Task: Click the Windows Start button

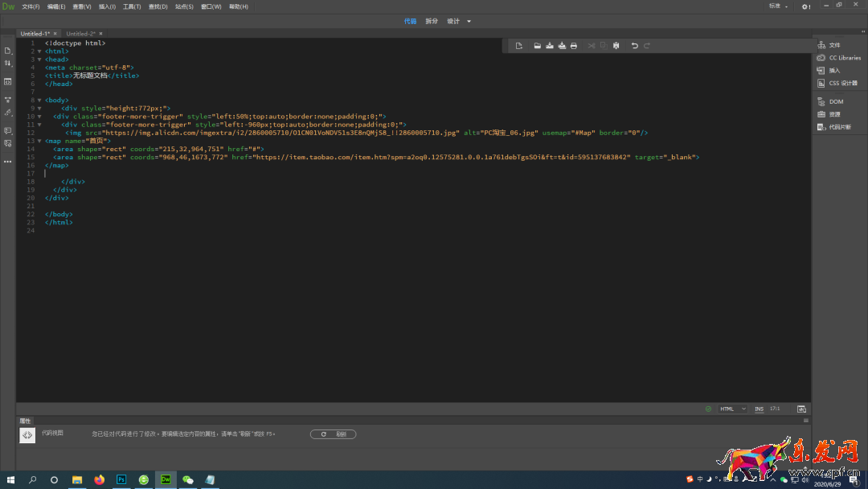Action: click(x=10, y=479)
